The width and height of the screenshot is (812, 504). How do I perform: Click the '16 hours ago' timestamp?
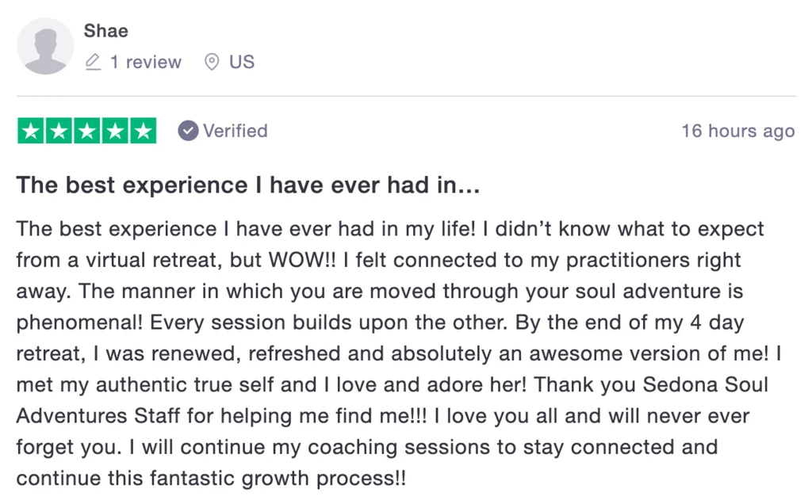coord(737,131)
